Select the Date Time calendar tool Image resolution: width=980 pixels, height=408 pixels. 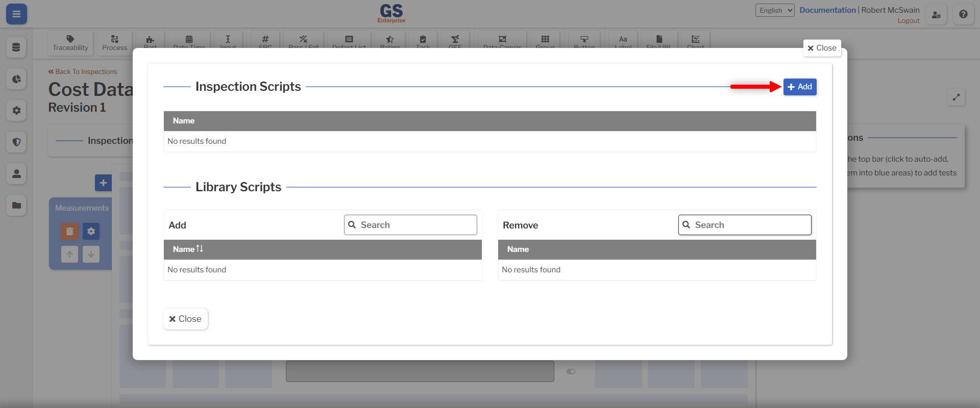(x=189, y=41)
